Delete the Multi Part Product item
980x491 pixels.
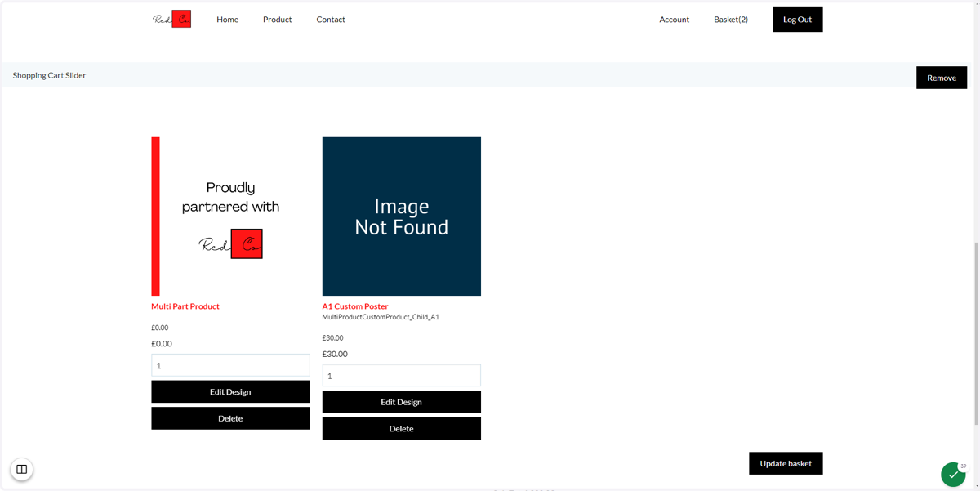[230, 418]
